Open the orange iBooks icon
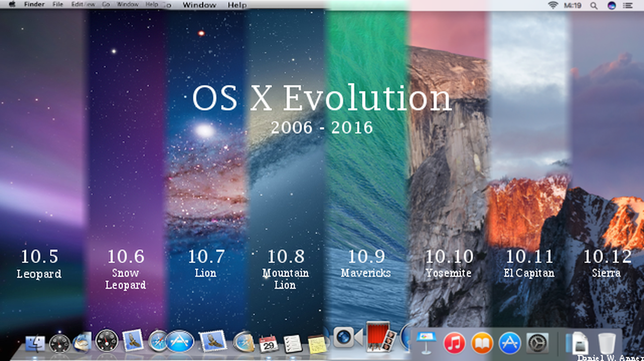 (x=482, y=343)
